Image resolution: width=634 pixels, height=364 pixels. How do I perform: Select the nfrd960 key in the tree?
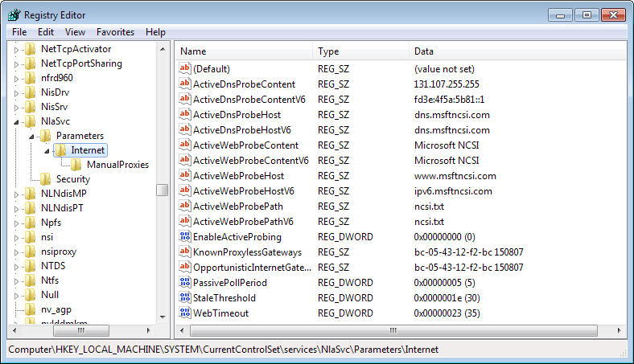pyautogui.click(x=56, y=78)
